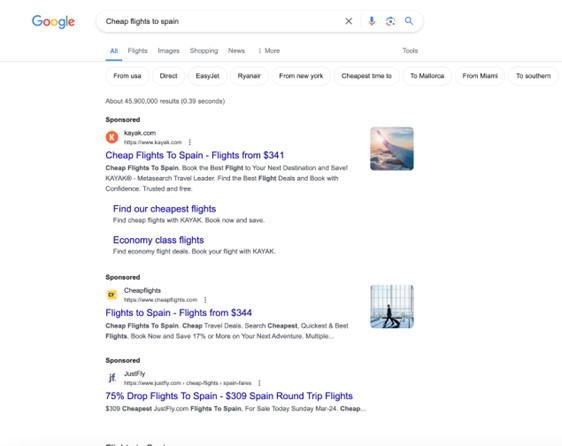562x446 pixels.
Task: Select the 'Direct' filter chip
Action: pyautogui.click(x=168, y=76)
